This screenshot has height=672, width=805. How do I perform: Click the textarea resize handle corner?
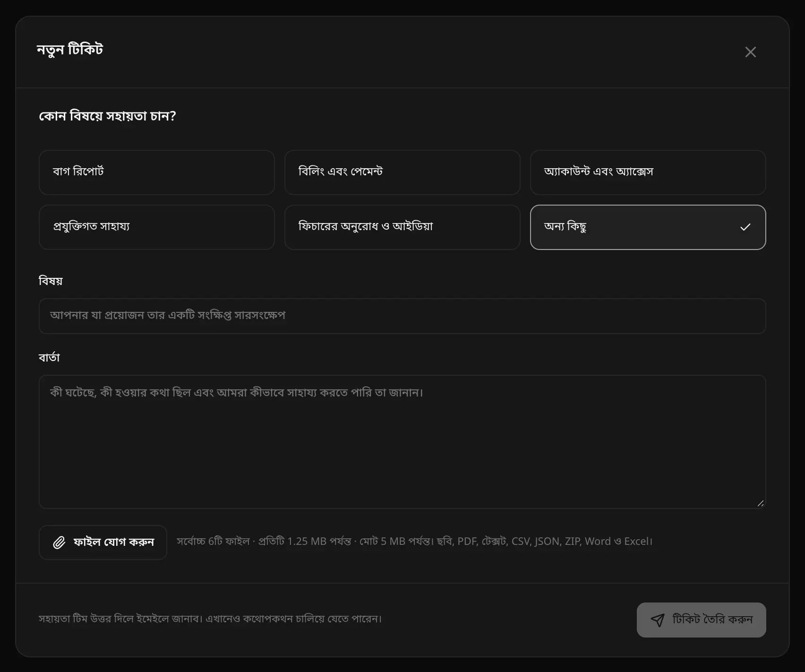point(760,503)
